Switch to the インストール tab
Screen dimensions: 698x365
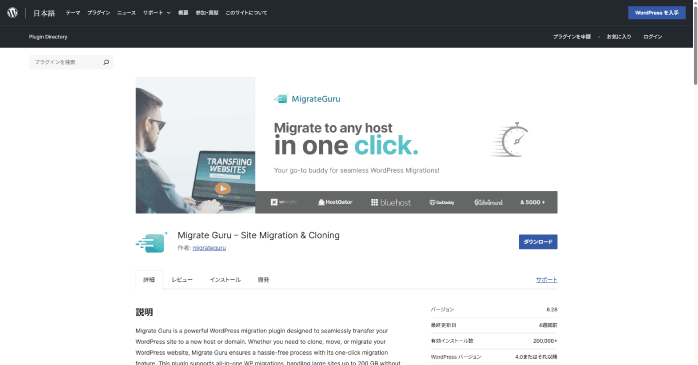pyautogui.click(x=225, y=280)
